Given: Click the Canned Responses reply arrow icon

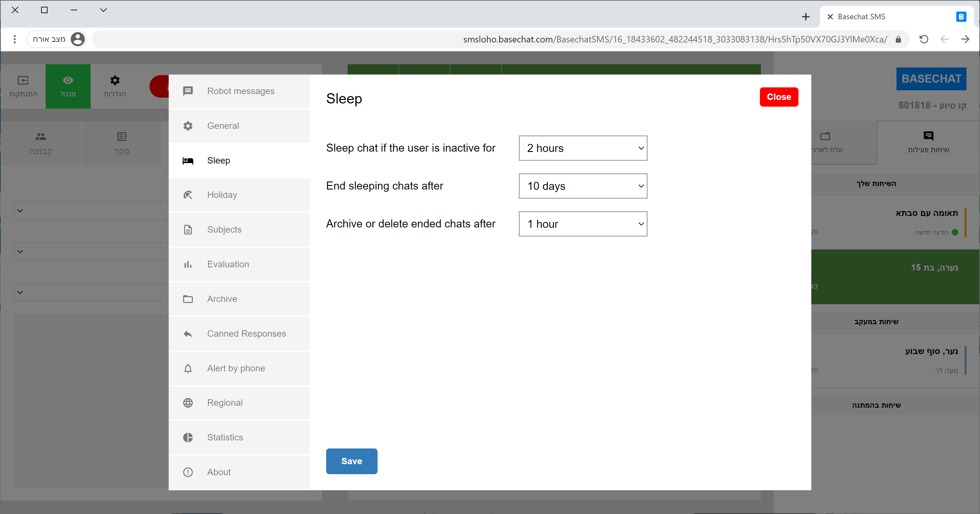Looking at the screenshot, I should tap(188, 334).
